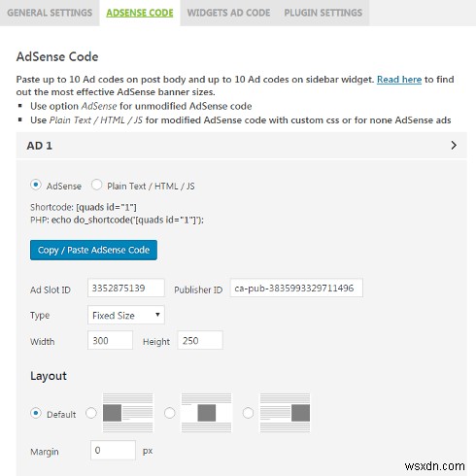
Task: Choose the AdSense radio option
Action: tap(36, 186)
